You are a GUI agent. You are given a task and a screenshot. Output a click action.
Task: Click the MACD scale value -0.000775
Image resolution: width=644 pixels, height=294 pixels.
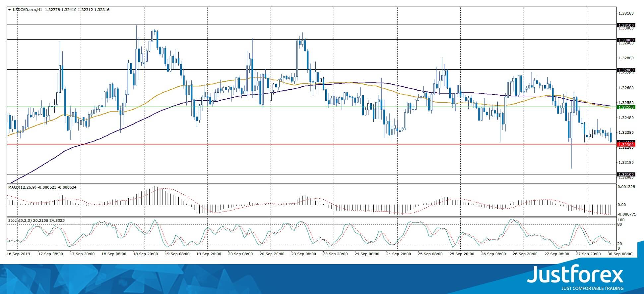click(626, 214)
